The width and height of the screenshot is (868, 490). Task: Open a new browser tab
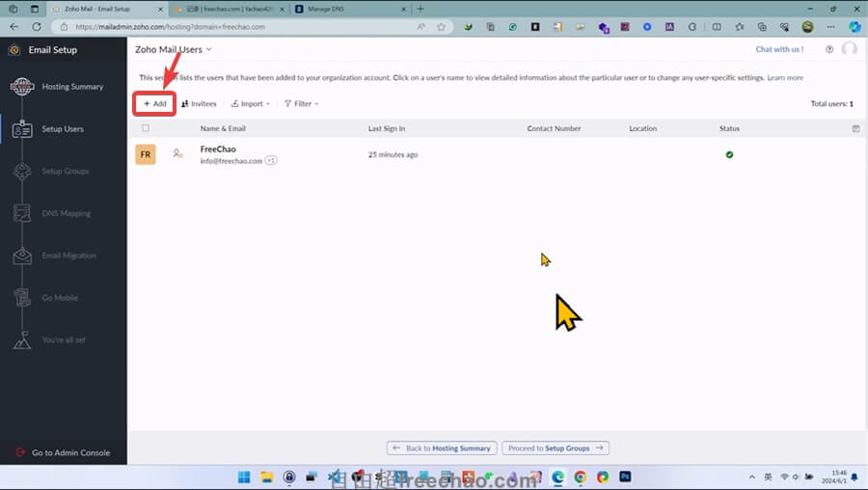(420, 9)
